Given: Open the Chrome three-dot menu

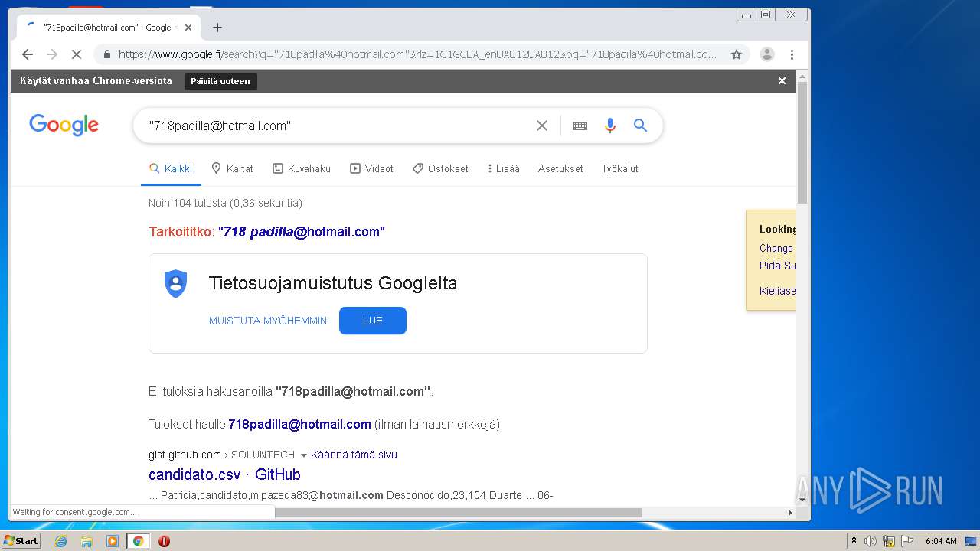Looking at the screenshot, I should click(792, 54).
